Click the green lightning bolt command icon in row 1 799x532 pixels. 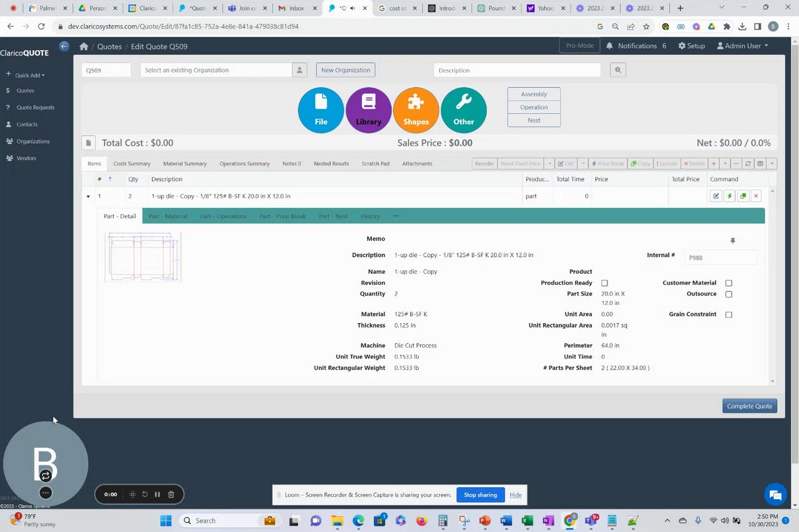point(729,196)
